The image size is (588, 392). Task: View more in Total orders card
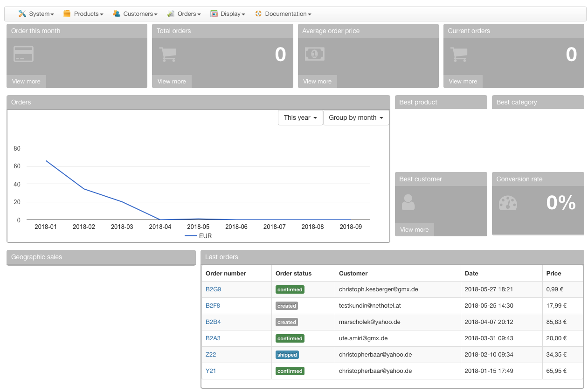[x=172, y=81]
